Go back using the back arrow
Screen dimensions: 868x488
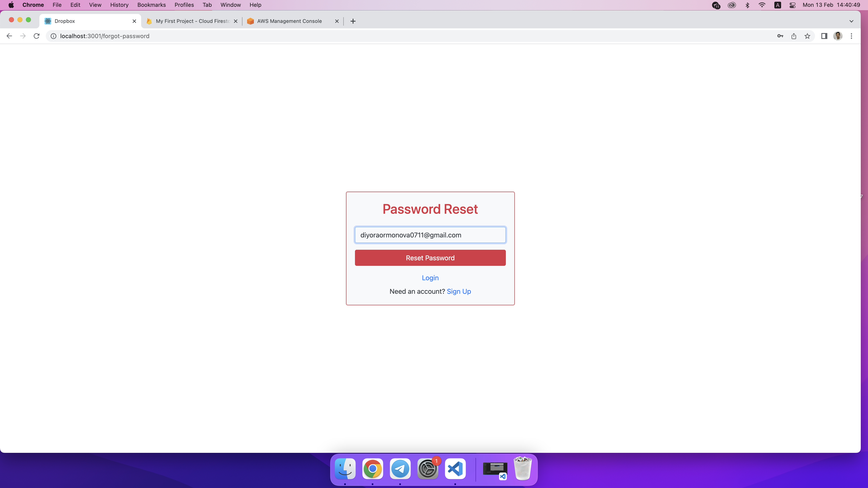(x=9, y=36)
